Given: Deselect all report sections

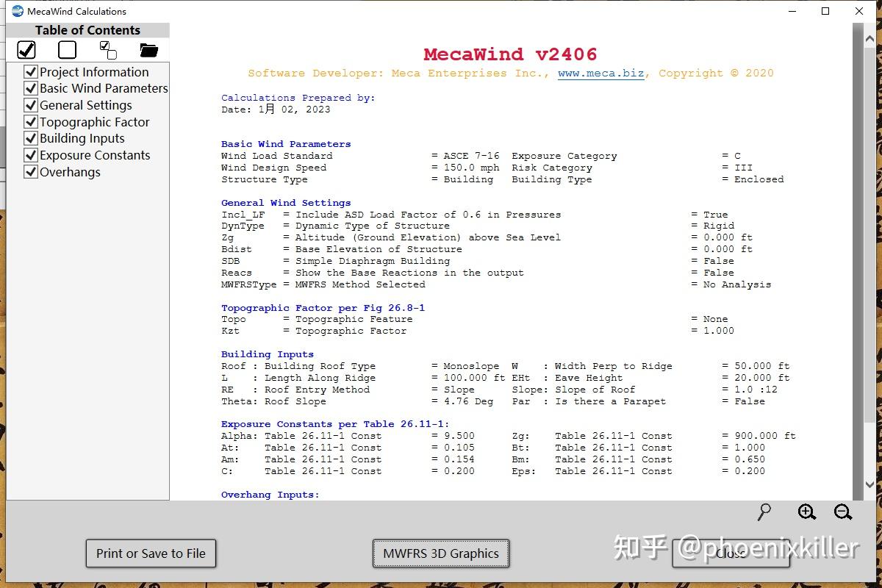Looking at the screenshot, I should tap(67, 49).
